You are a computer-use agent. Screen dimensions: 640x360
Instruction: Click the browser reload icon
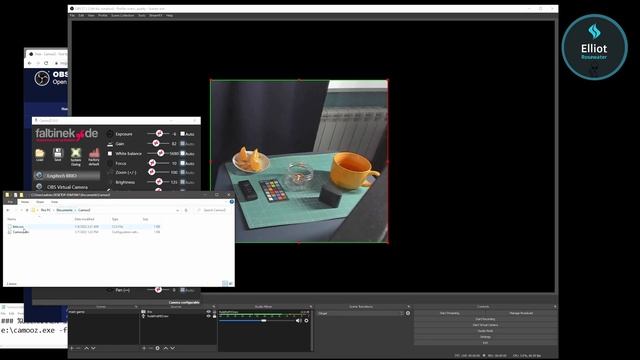(x=46, y=63)
